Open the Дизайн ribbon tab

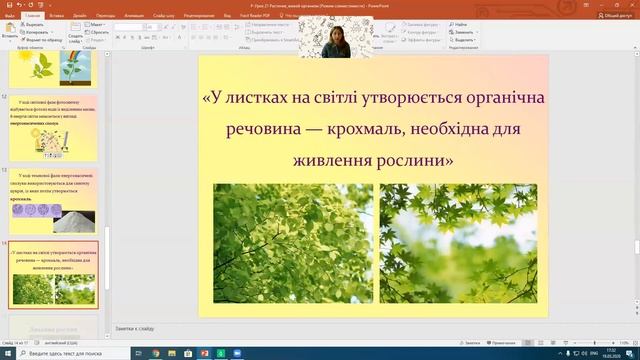coord(80,16)
